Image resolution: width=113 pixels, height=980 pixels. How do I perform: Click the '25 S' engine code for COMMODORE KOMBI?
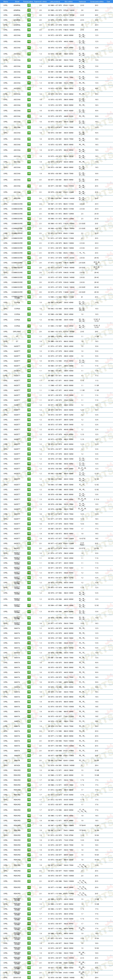[x=97, y=297]
